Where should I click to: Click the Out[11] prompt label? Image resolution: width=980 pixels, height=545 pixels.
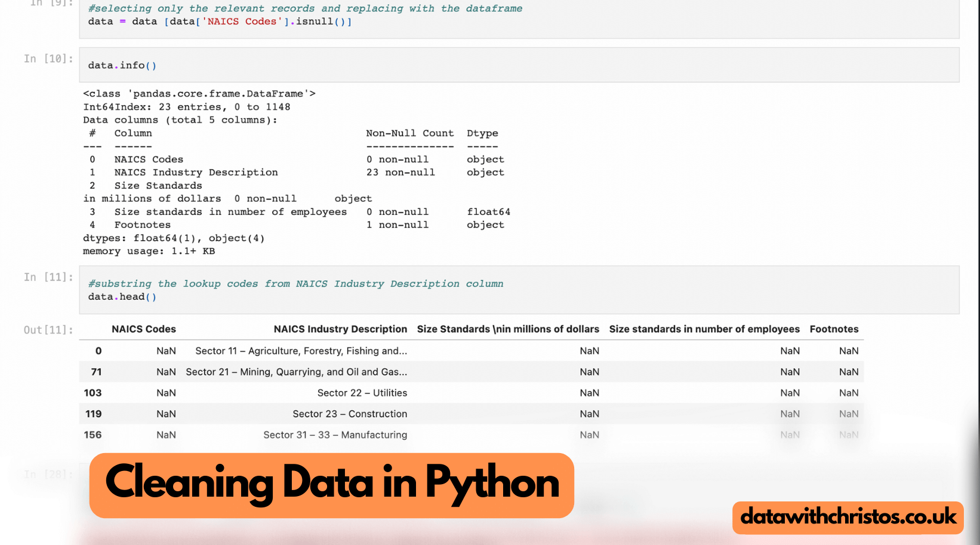point(47,330)
